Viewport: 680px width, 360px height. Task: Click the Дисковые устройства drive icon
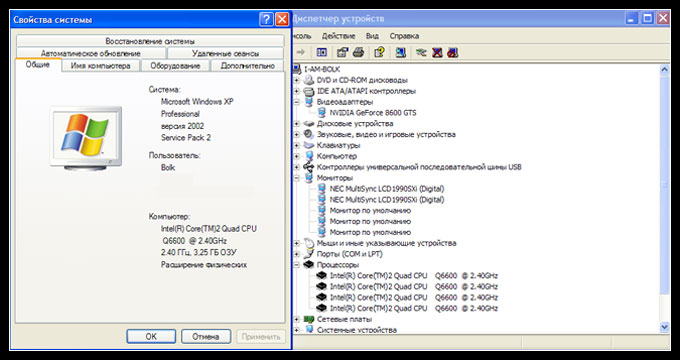309,124
